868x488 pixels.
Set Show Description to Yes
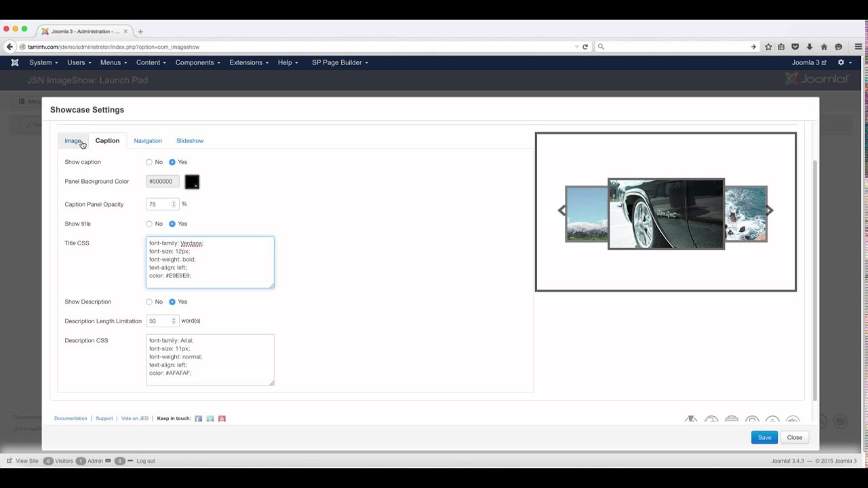click(x=172, y=302)
